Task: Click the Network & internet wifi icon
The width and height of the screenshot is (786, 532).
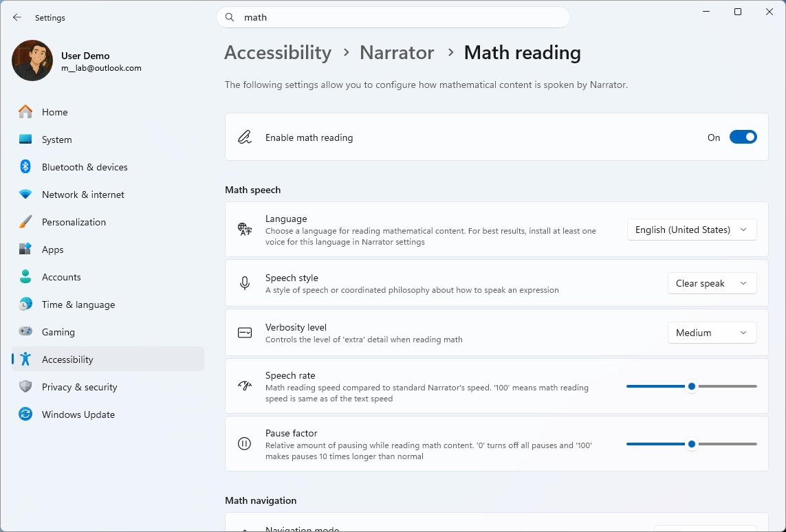Action: coord(25,195)
